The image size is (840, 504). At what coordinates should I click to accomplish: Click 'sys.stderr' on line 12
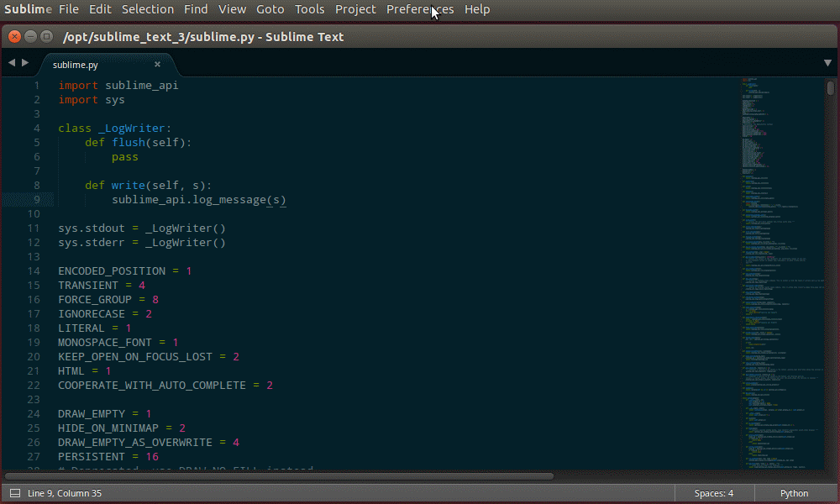click(x=92, y=243)
